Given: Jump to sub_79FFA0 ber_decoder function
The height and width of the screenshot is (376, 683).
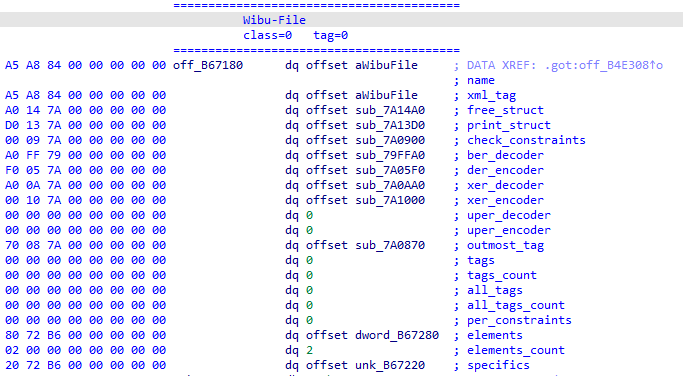Looking at the screenshot, I should point(390,155).
